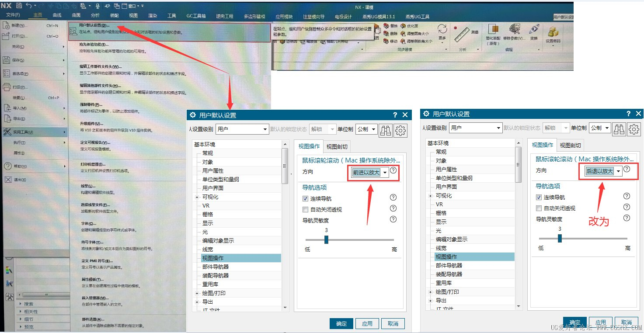Click the Undo arrow icon in NX title bar

[29, 6]
